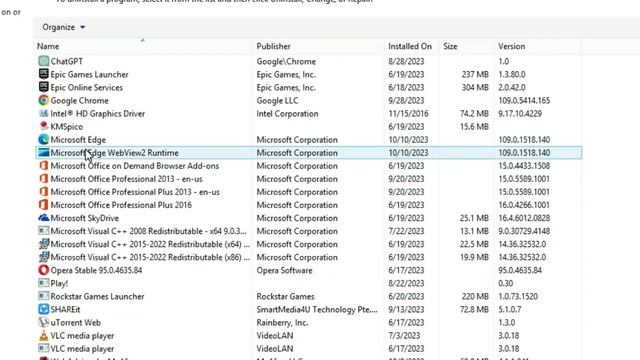Click the 220 MB size value

[x=475, y=296]
